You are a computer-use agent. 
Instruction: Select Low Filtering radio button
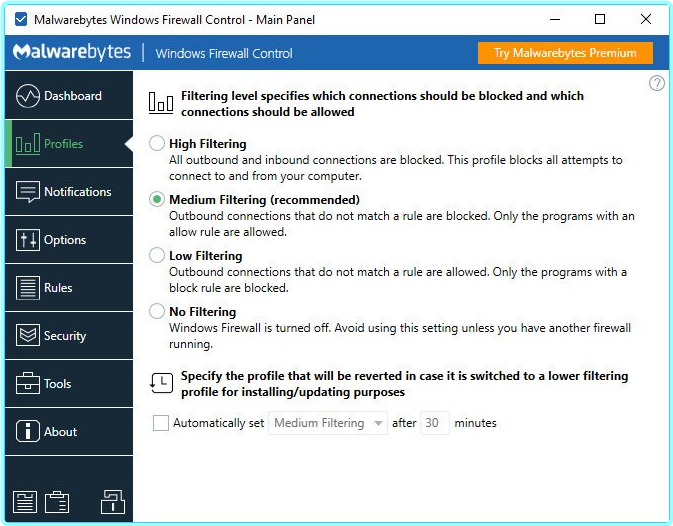click(157, 256)
